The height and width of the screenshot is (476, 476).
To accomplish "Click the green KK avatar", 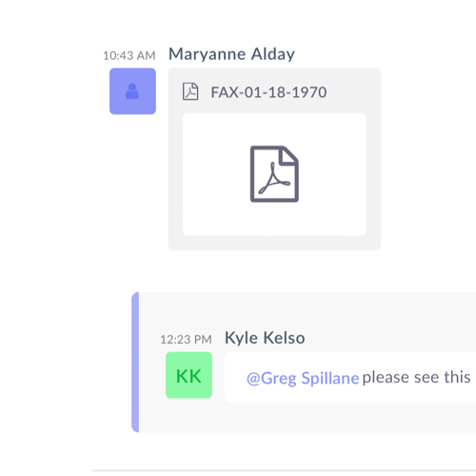I will pyautogui.click(x=188, y=375).
